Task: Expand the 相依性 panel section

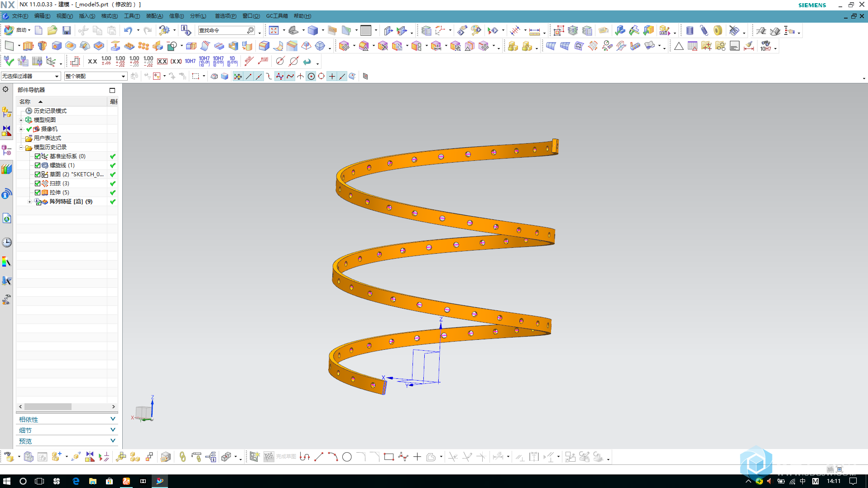Action: coord(67,419)
